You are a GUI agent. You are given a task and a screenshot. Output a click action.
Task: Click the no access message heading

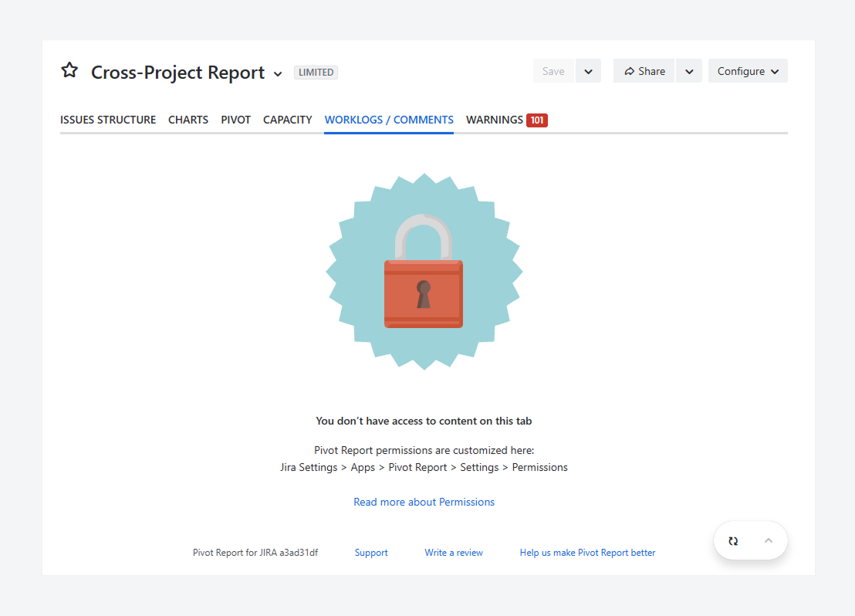click(x=424, y=421)
